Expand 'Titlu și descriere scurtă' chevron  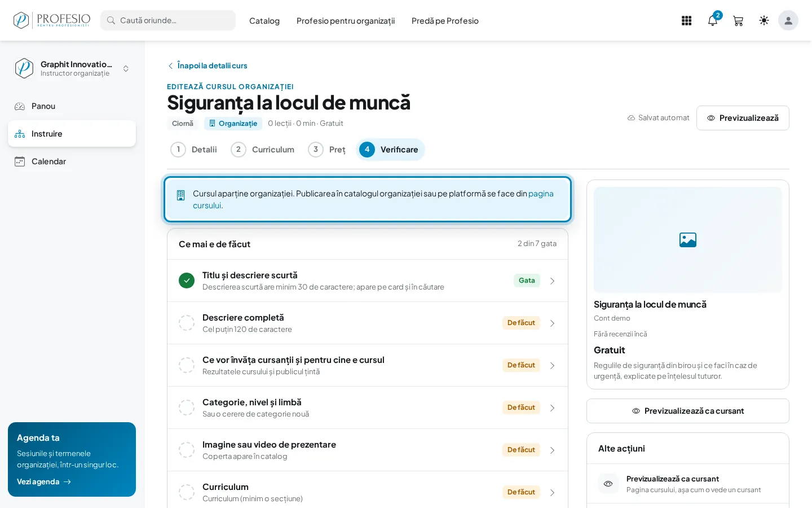click(553, 281)
